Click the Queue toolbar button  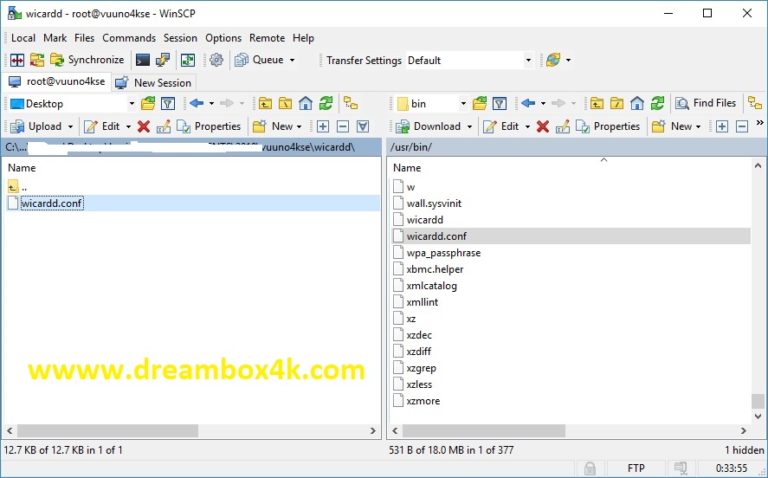click(259, 60)
